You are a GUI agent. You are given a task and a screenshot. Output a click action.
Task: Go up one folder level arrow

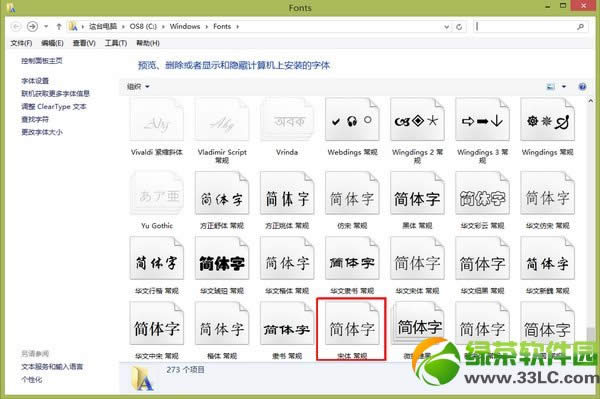(x=59, y=26)
